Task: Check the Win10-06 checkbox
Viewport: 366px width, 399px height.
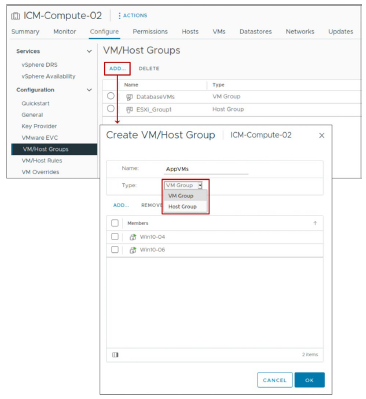Action: (115, 249)
